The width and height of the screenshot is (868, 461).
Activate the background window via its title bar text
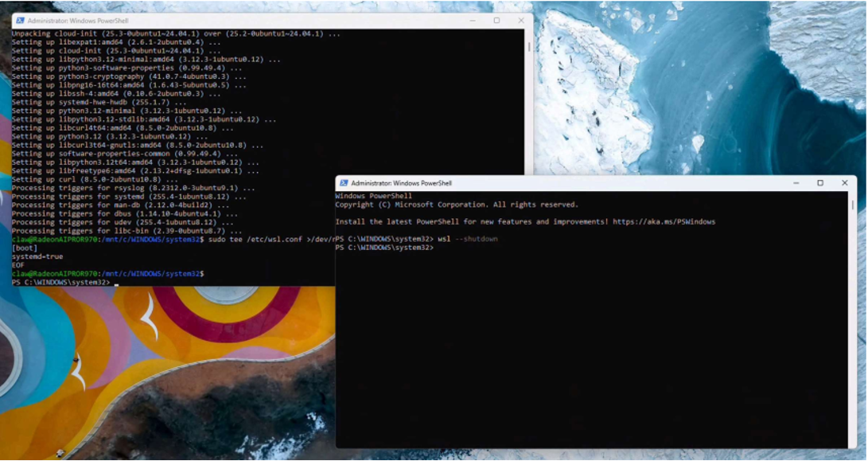[x=77, y=20]
